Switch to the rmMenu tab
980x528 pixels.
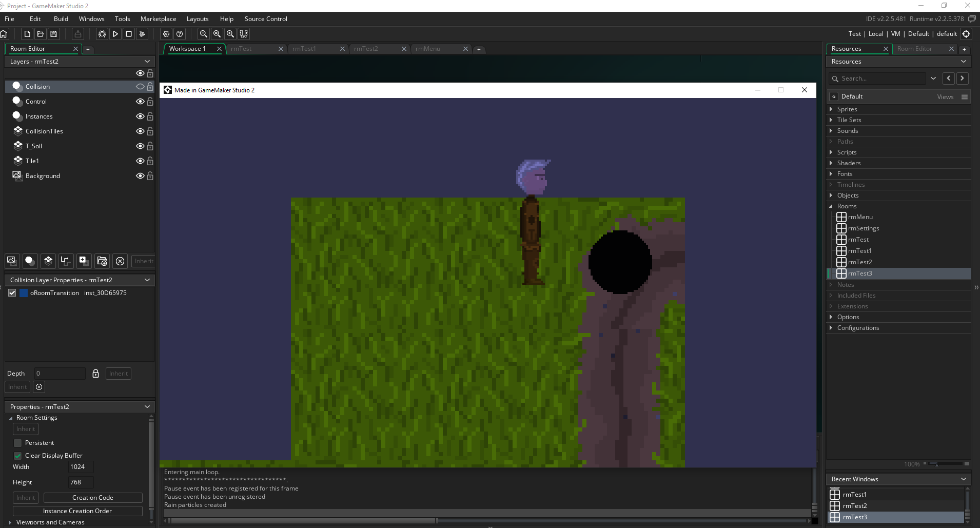pos(428,49)
